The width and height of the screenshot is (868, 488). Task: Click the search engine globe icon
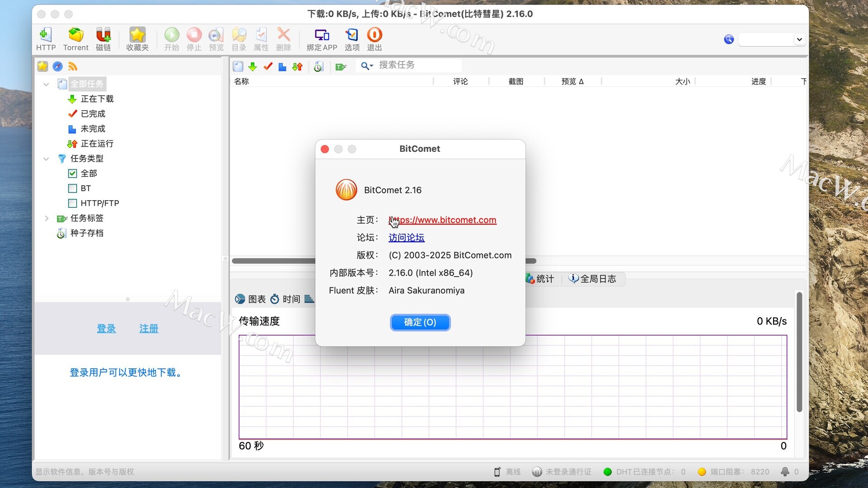coord(729,39)
